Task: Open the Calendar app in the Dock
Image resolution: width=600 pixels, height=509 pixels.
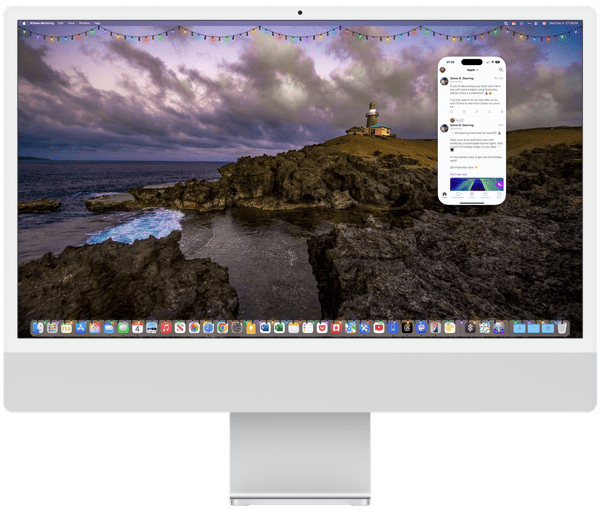Action: click(x=137, y=328)
